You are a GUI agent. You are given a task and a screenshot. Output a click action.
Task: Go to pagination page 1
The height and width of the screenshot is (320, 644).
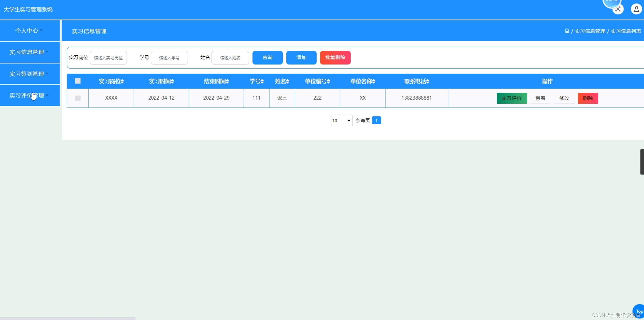tap(376, 120)
